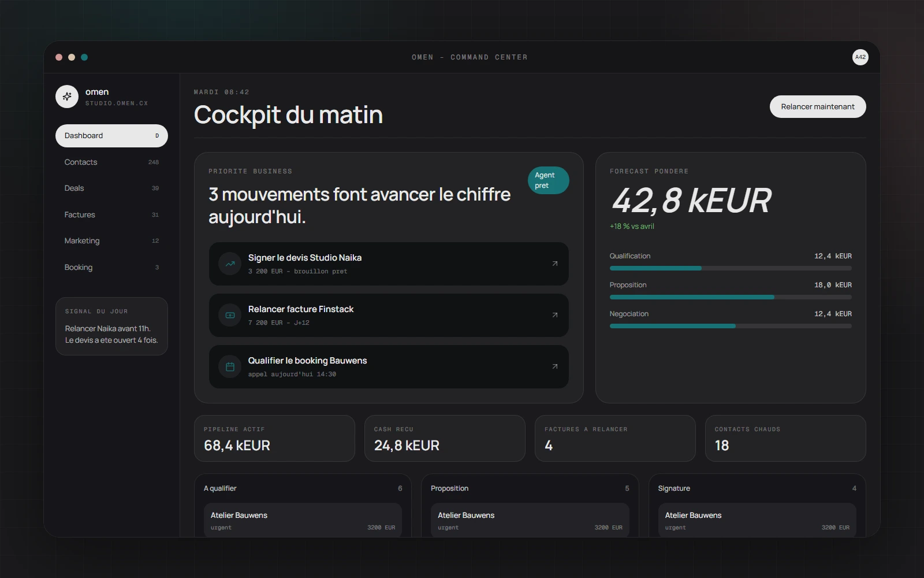Image resolution: width=924 pixels, height=578 pixels.
Task: Open Booking in the sidebar
Action: coord(111,267)
